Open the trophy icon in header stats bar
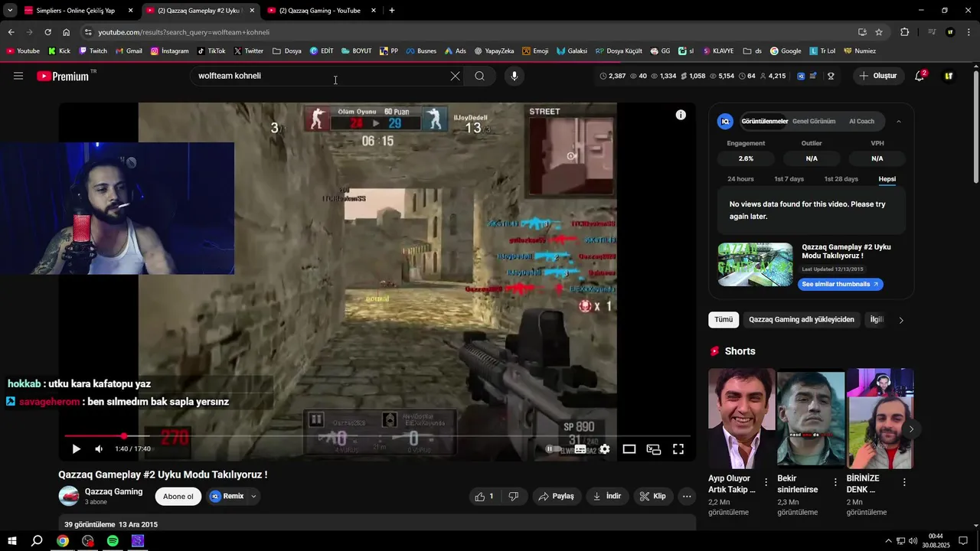Screen dimensions: 980x551 [x=831, y=76]
